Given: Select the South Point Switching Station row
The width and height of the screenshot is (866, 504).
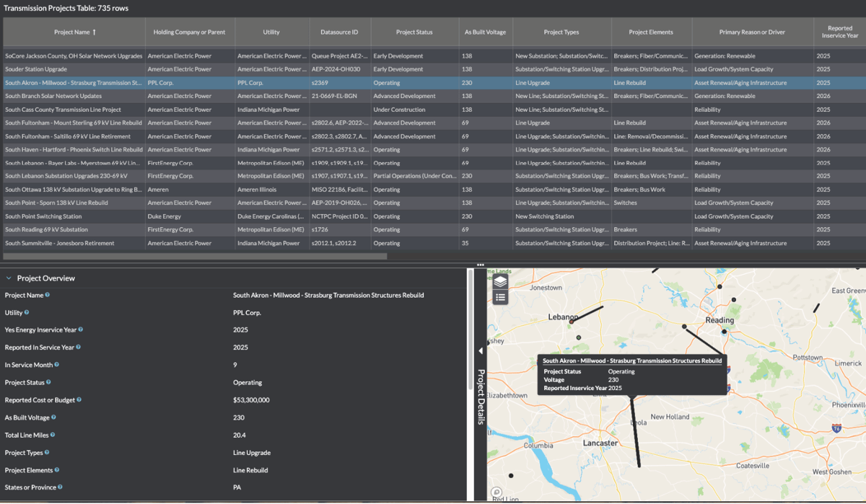Looking at the screenshot, I should [433, 216].
